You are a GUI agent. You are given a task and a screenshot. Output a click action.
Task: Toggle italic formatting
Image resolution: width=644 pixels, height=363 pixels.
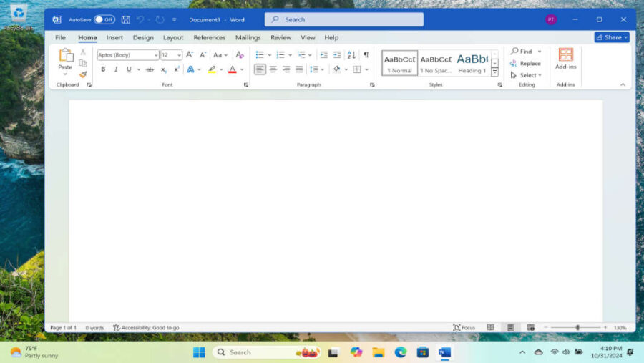(116, 69)
